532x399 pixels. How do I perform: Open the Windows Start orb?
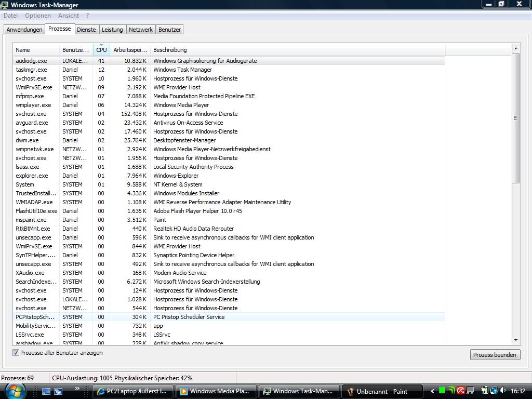coord(15,391)
